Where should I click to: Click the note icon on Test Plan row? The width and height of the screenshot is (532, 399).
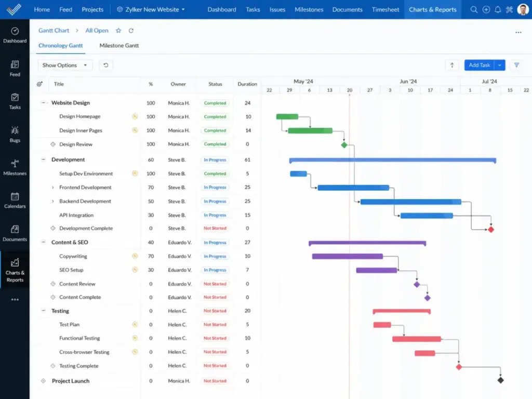(x=135, y=325)
